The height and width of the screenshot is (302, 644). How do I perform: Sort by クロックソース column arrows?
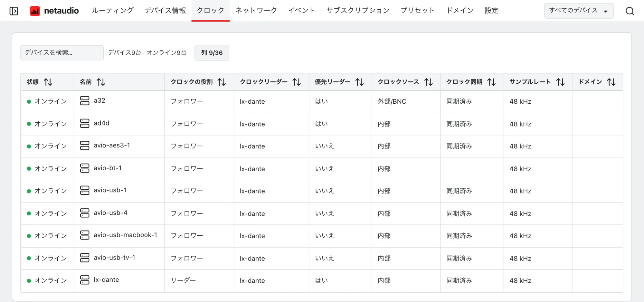tap(428, 82)
